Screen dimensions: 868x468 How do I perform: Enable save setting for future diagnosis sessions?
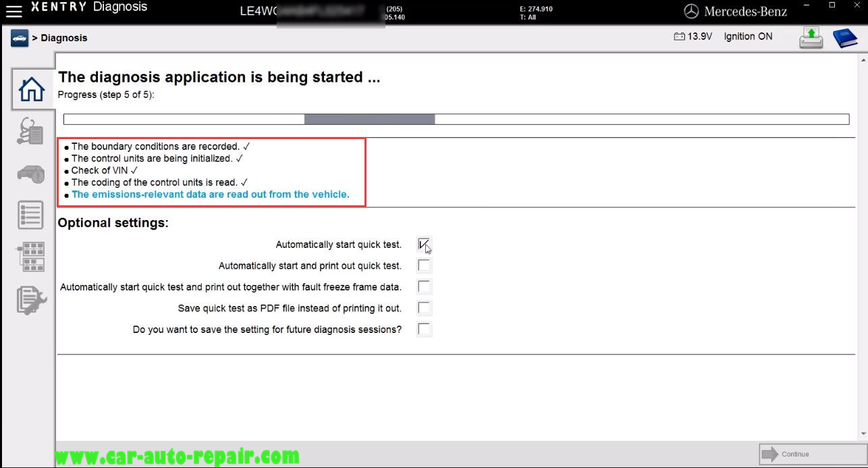[x=424, y=330]
